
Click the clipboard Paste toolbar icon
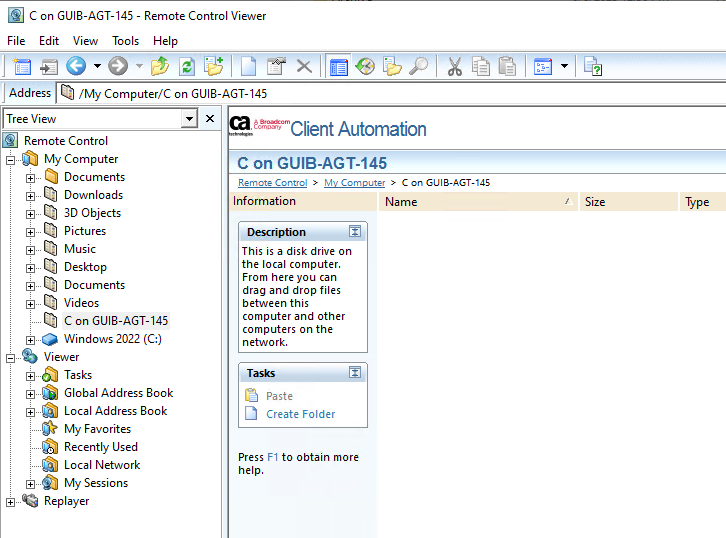pyautogui.click(x=507, y=67)
